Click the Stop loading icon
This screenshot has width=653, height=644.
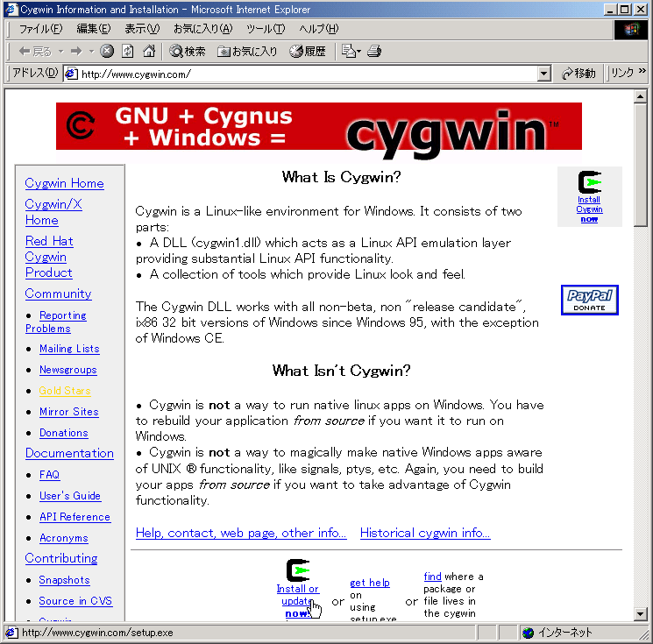[107, 51]
